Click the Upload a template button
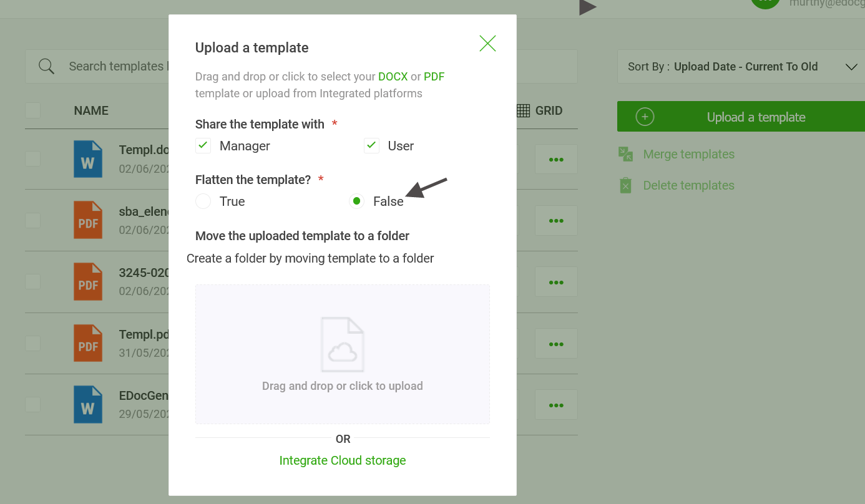 [756, 116]
